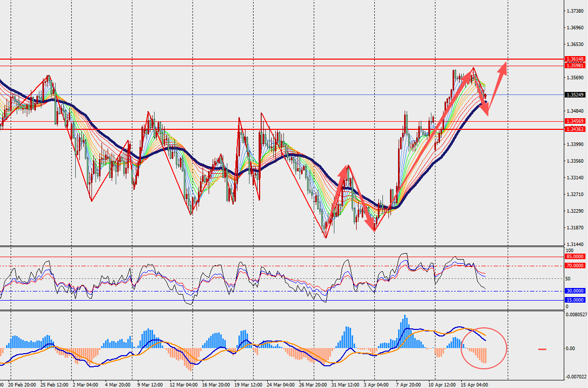The image size is (588, 388).
Task: Click the short red dash right of MACD
Action: pyautogui.click(x=543, y=349)
